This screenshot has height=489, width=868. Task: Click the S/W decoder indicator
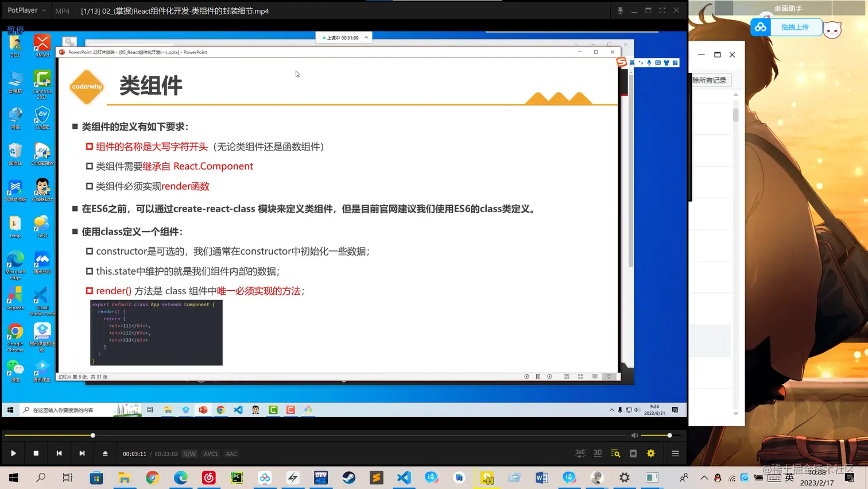[189, 454]
